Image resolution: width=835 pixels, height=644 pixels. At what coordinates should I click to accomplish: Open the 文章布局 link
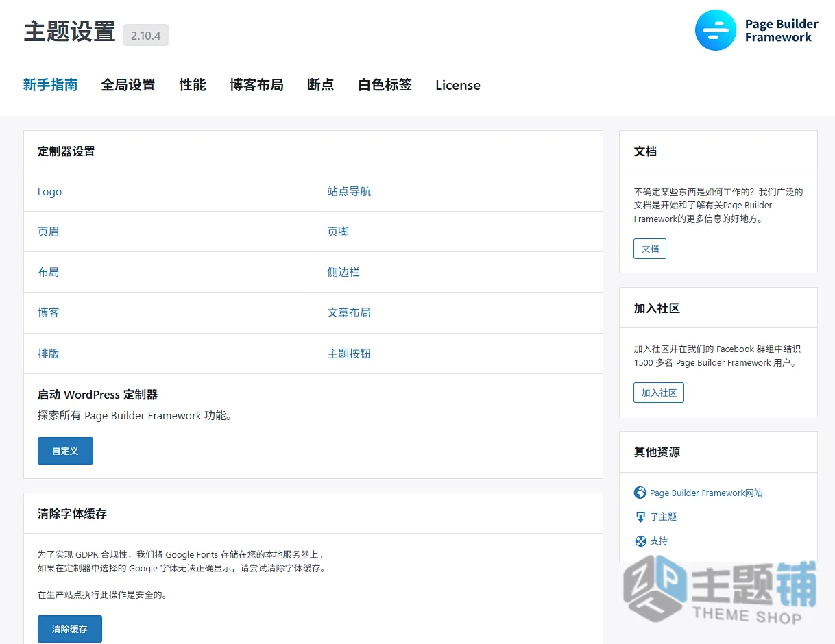tap(349, 312)
